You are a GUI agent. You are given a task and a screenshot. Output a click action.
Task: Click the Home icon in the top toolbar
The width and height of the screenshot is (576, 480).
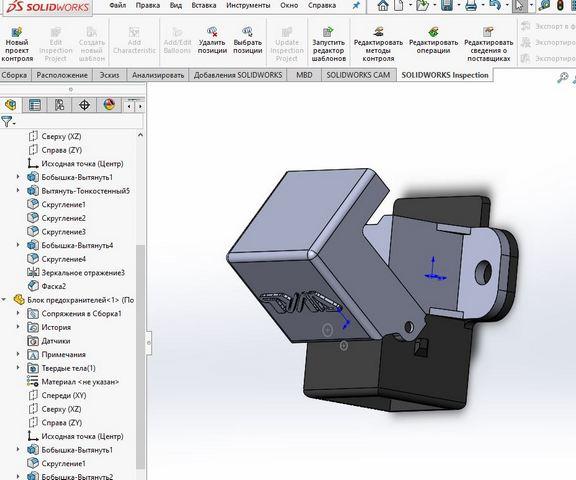coord(383,5)
